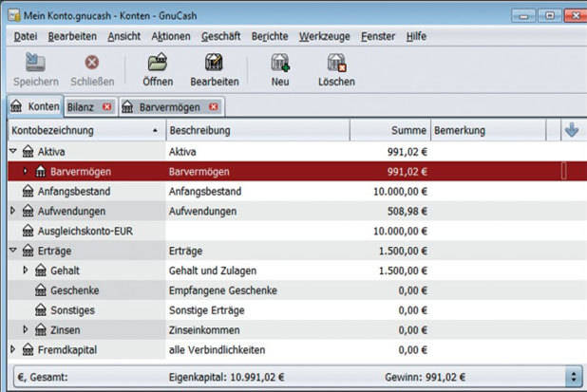Select the Anfangsbestand account name
The width and height of the screenshot is (587, 392).
pyautogui.click(x=74, y=192)
